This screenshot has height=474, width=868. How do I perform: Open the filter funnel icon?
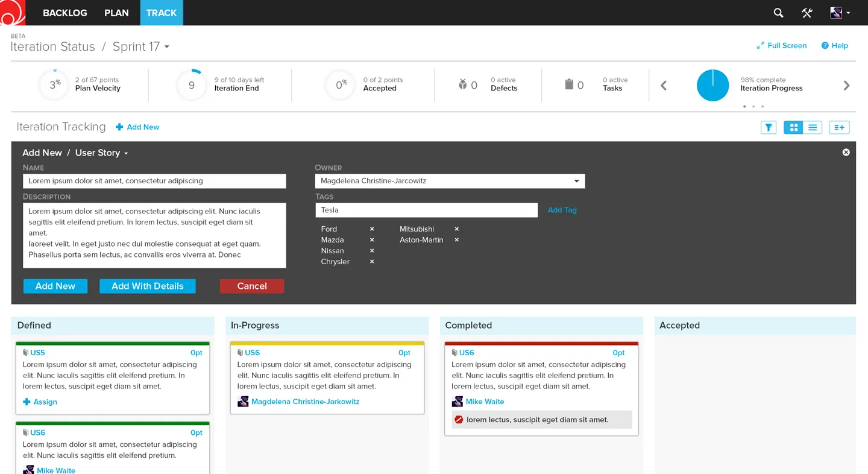(x=769, y=127)
